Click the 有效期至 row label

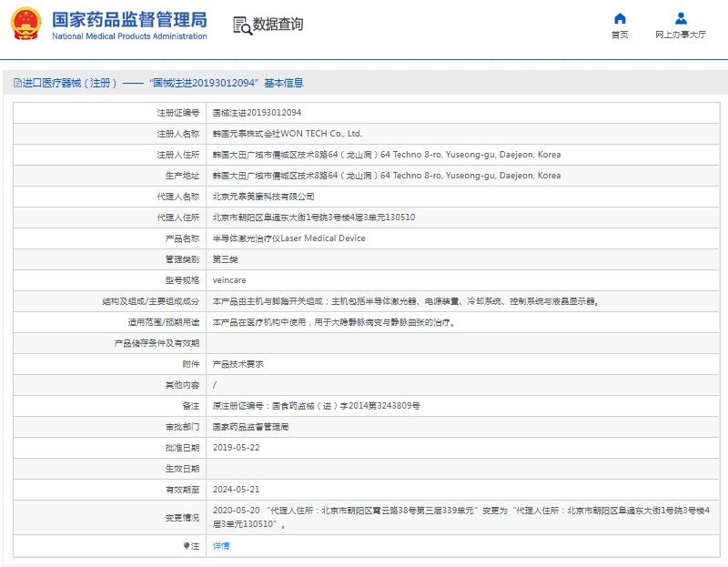pos(182,490)
